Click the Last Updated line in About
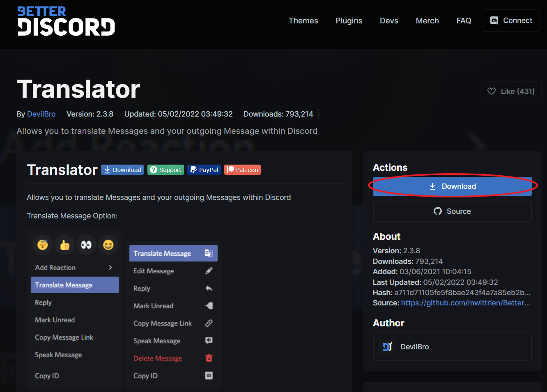Viewport: 547px width, 392px height. 435,282
